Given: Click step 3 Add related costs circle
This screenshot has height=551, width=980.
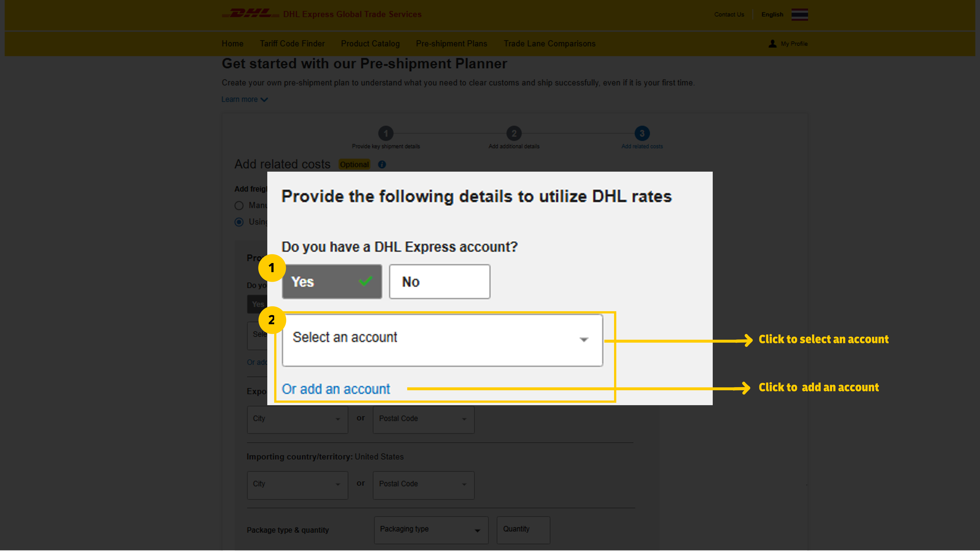Looking at the screenshot, I should click(x=642, y=134).
